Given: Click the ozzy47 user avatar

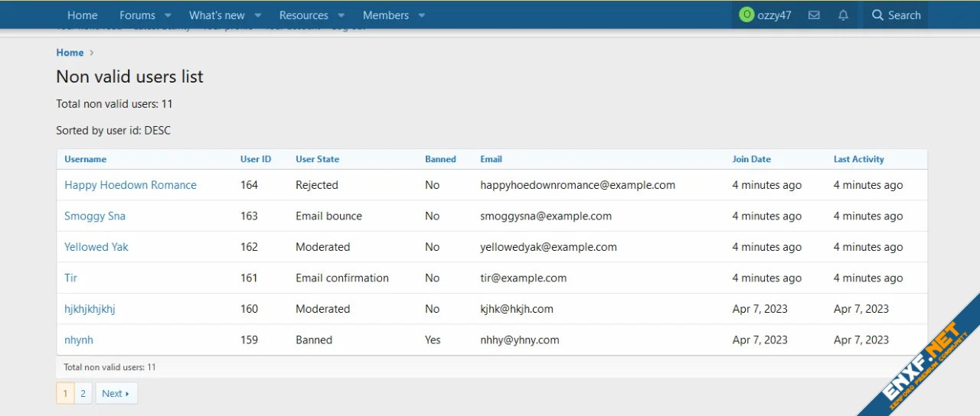Looking at the screenshot, I should pyautogui.click(x=746, y=15).
